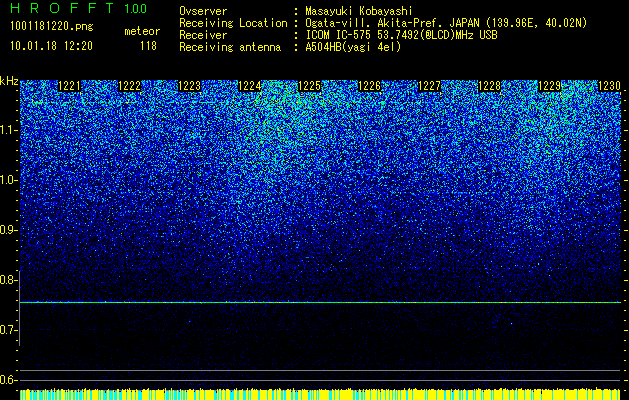Click the 1224 time marker

coord(250,86)
